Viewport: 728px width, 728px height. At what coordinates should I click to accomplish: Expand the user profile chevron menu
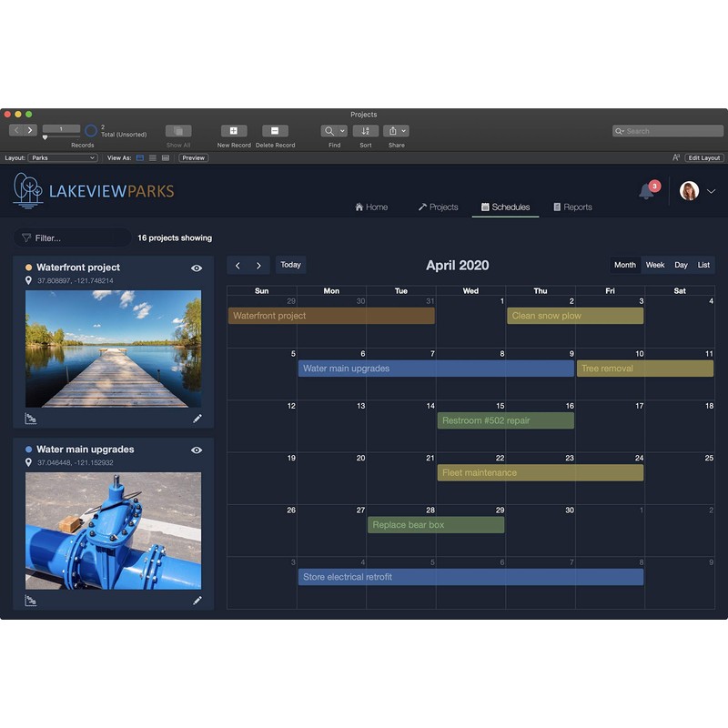(x=712, y=191)
